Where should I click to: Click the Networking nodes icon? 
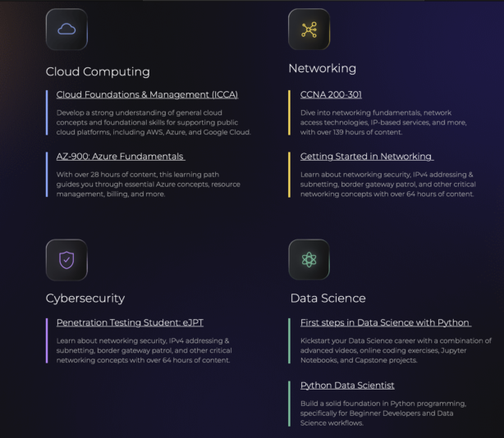coord(309,30)
